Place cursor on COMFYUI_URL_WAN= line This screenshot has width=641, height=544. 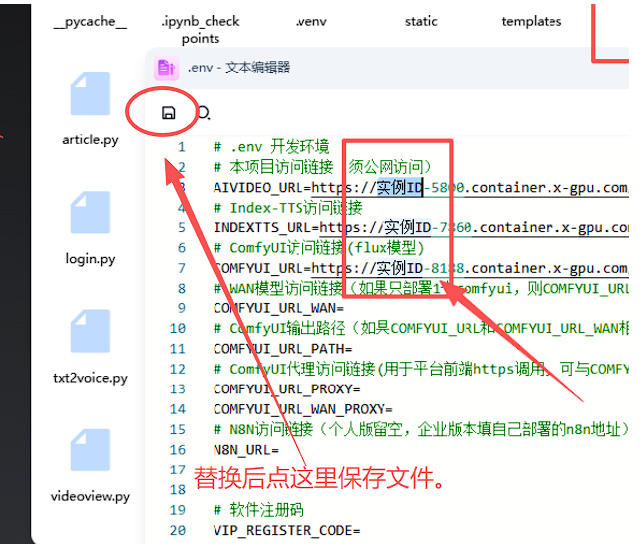[x=259, y=309]
